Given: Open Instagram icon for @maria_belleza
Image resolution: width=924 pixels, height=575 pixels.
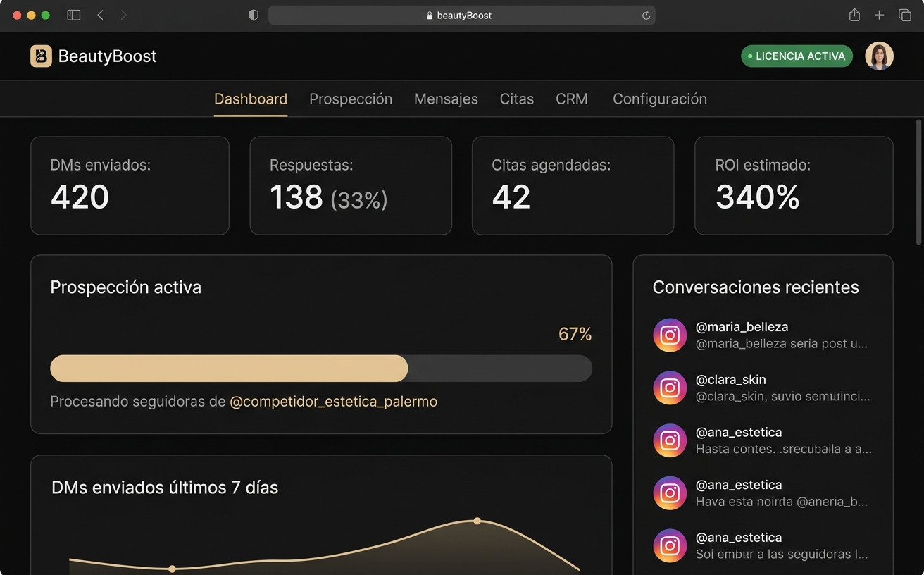Looking at the screenshot, I should [x=670, y=335].
